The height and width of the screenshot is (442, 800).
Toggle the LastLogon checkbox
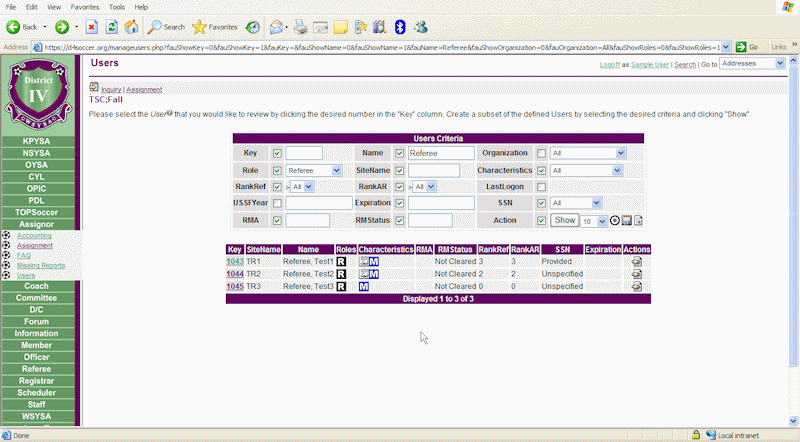[542, 186]
